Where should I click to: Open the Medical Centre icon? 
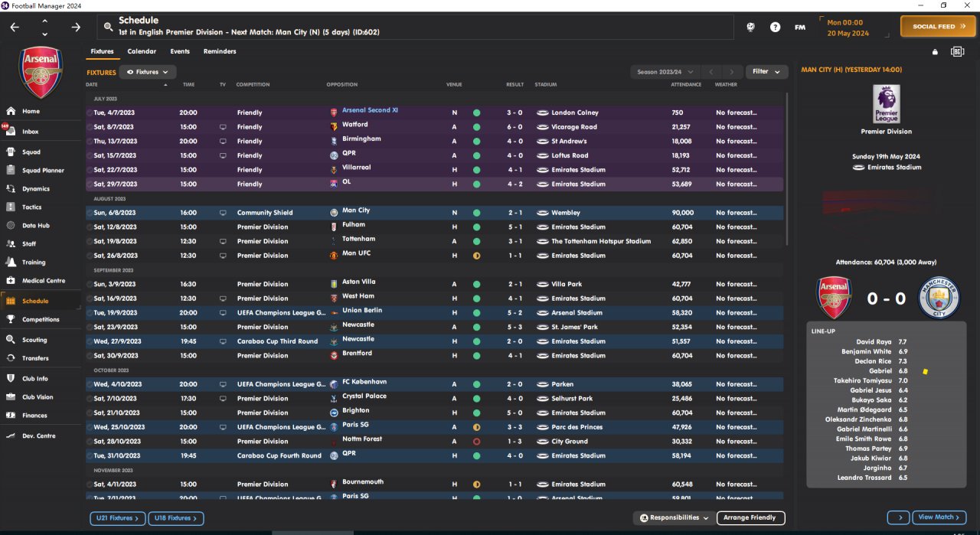point(11,281)
